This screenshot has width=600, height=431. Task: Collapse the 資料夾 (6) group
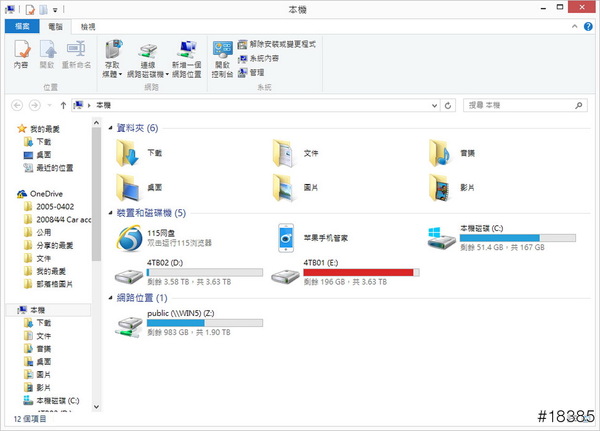click(110, 128)
